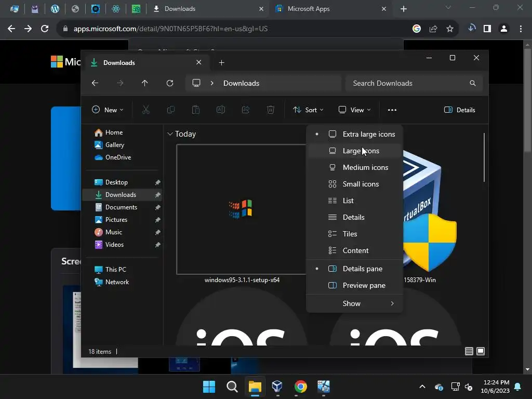Click Share this page icon in Chrome
The height and width of the screenshot is (399, 532).
tap(433, 29)
